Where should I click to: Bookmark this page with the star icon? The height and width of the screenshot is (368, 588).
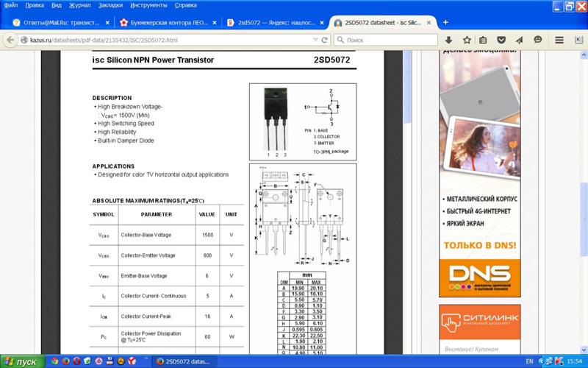(x=467, y=40)
